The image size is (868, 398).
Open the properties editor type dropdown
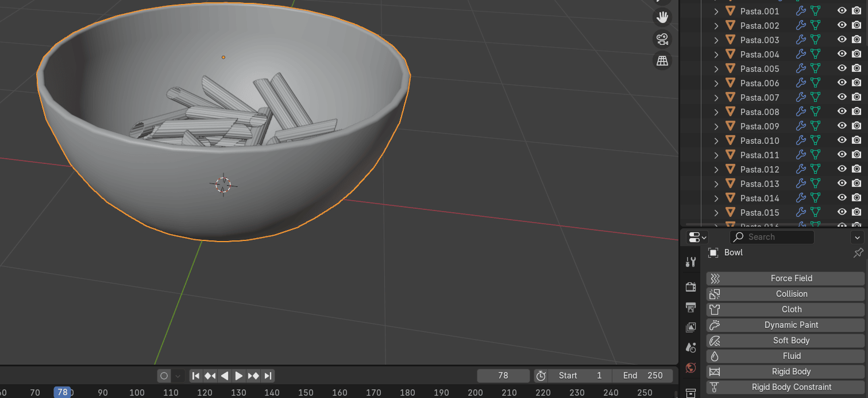(x=697, y=237)
